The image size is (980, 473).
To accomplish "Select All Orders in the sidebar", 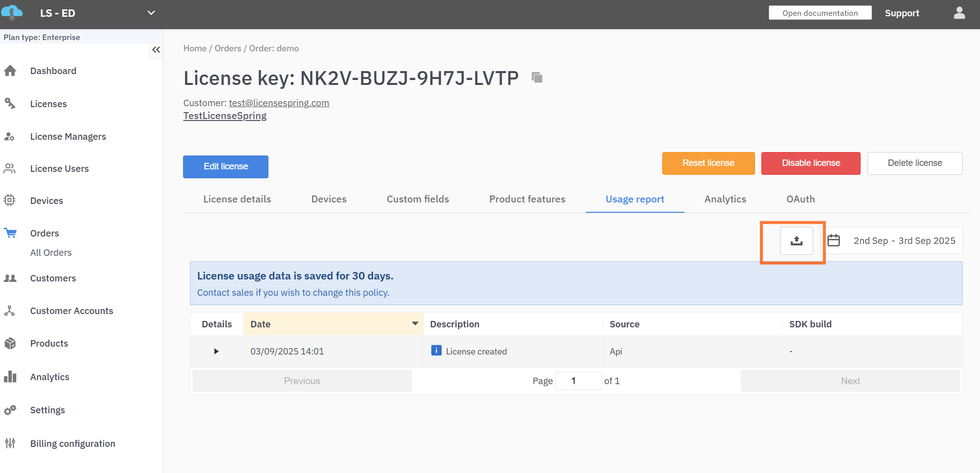I will click(51, 253).
